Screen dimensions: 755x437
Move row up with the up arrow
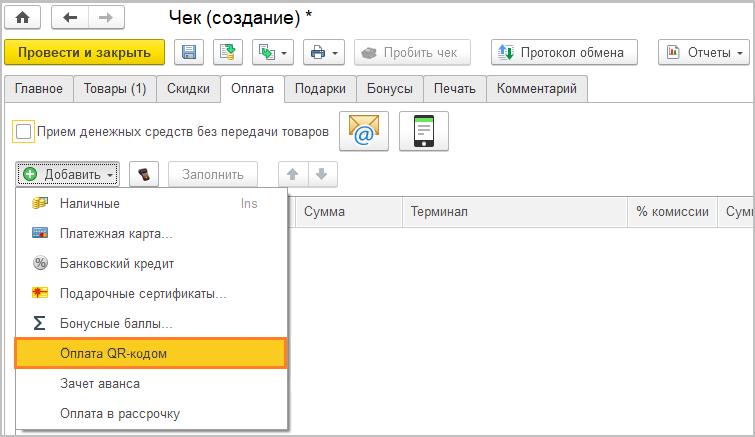pos(293,174)
